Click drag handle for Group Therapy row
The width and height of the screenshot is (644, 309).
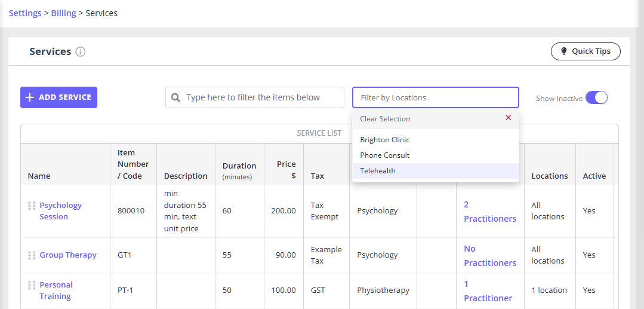32,255
